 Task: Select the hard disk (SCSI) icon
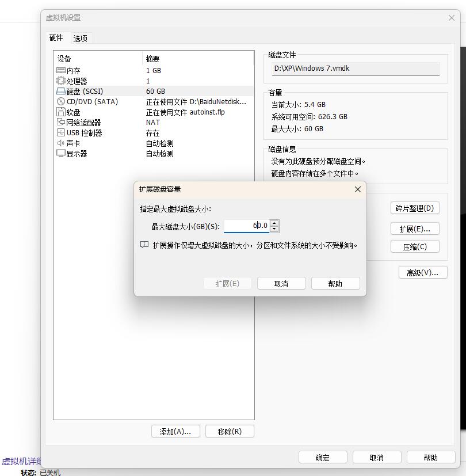pyautogui.click(x=60, y=91)
